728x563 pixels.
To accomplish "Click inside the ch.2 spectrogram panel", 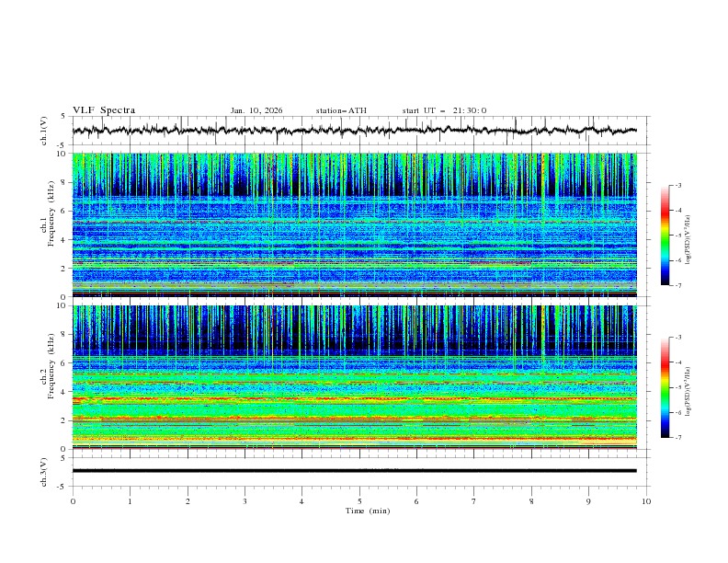I will pos(355,377).
